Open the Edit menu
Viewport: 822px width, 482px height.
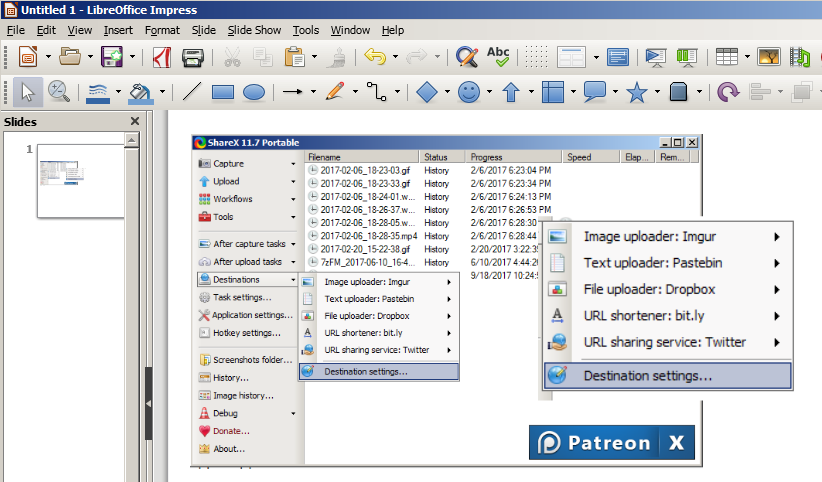pos(46,30)
